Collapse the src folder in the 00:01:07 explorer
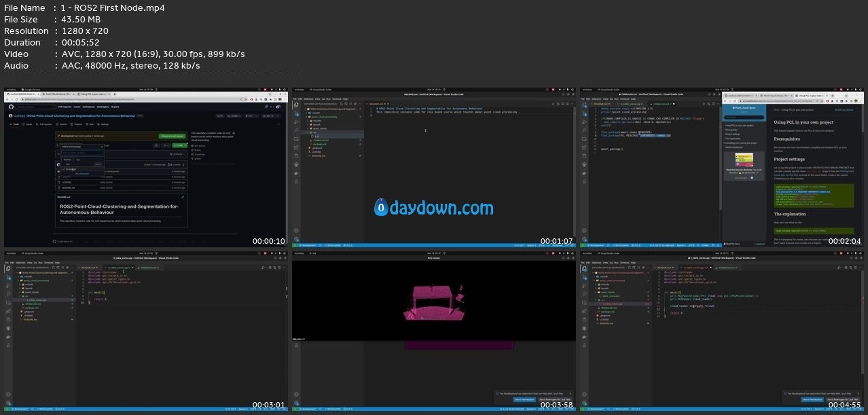Screen dimensions: 868x415 point(314,132)
